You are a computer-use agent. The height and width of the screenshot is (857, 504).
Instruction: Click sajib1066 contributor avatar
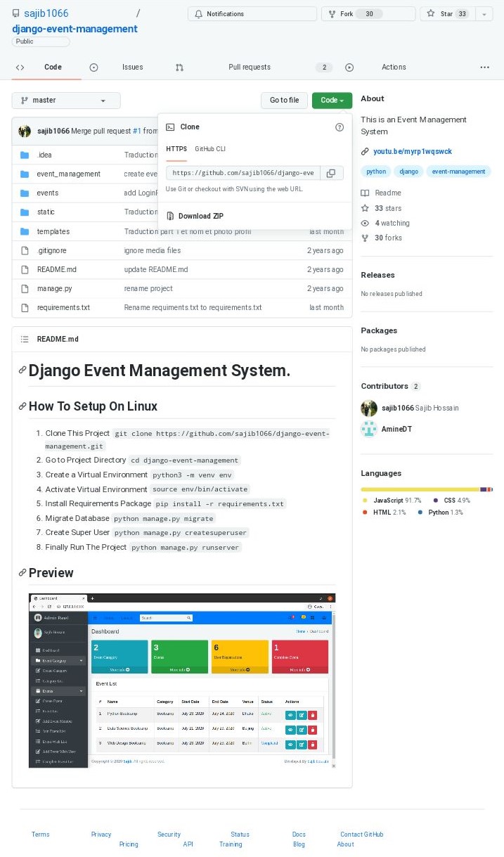[x=369, y=408]
